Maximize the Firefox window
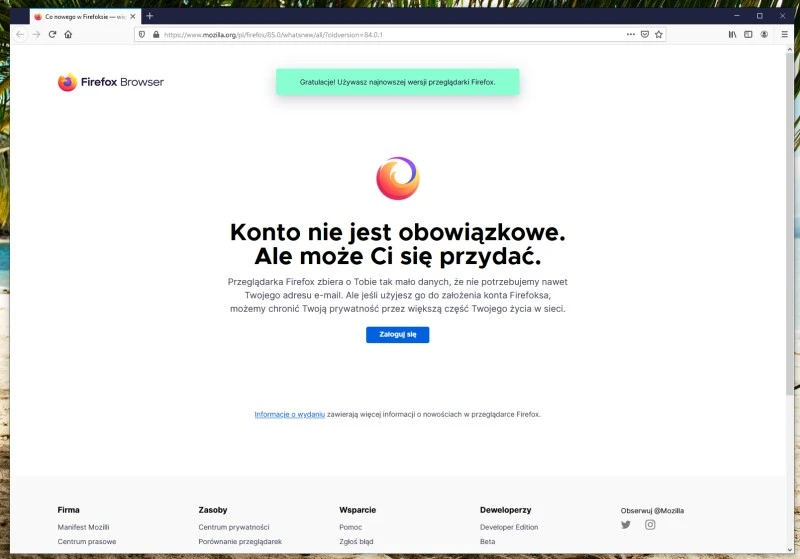Screen dimensions: 800x559 pyautogui.click(x=760, y=16)
